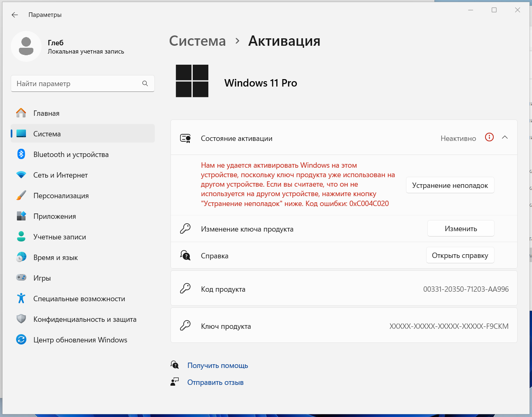Click the activation certificate icon
Viewport: 532px width, 417px height.
(185, 138)
